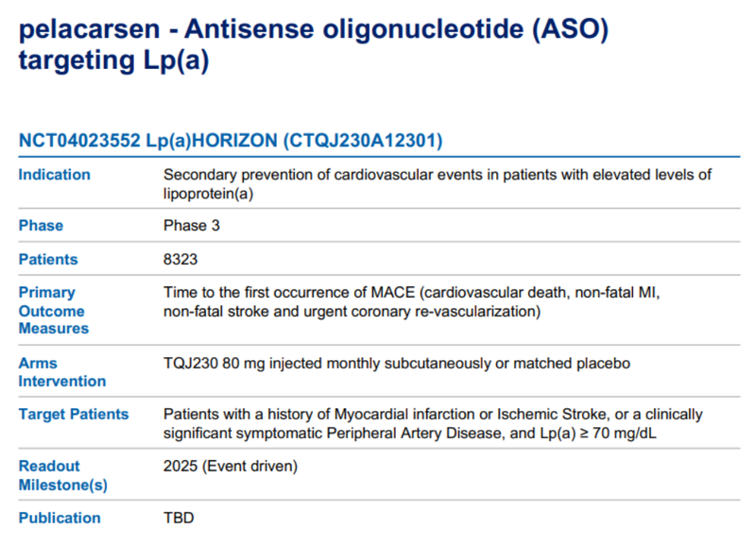The height and width of the screenshot is (546, 756).
Task: Select the Arms Intervention label
Action: (62, 372)
